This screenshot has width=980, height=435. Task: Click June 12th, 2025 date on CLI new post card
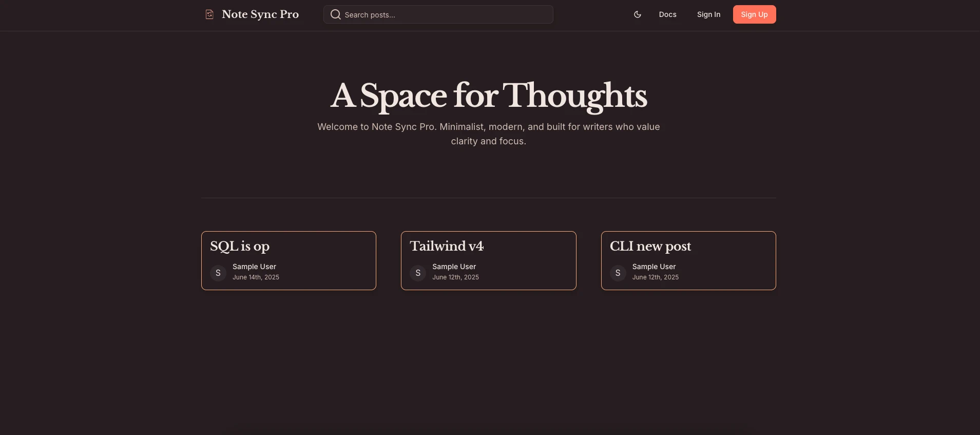656,277
